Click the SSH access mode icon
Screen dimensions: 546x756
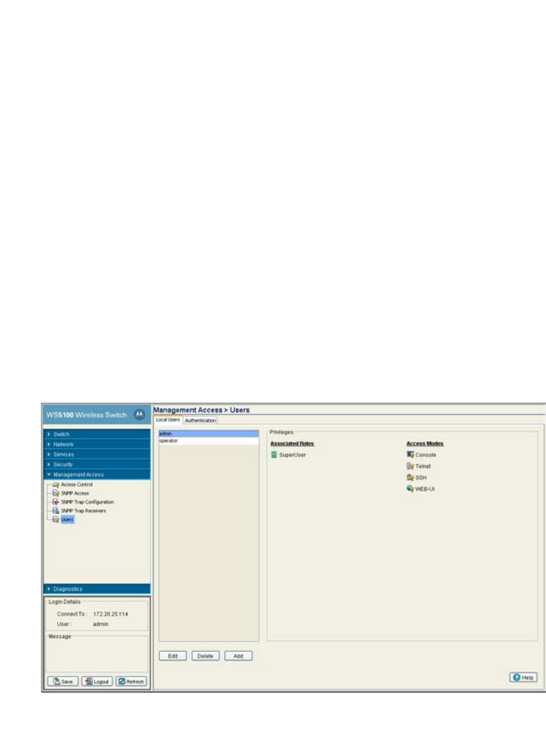(x=410, y=477)
